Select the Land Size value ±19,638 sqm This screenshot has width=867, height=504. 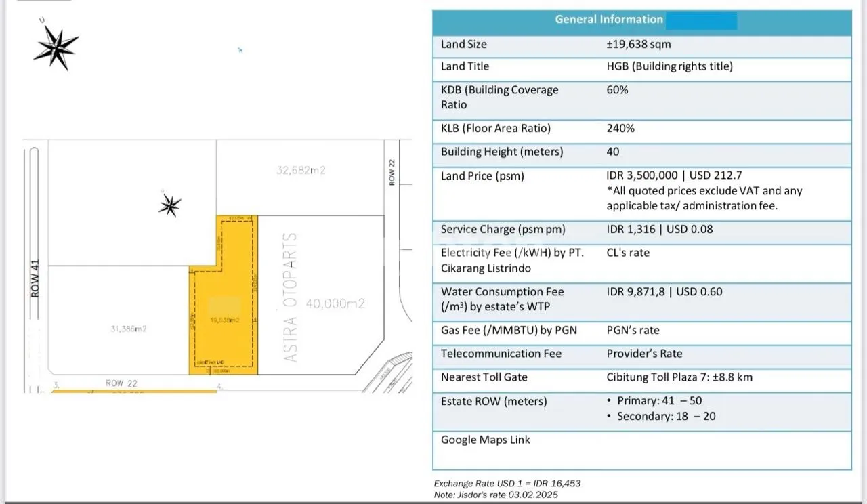pyautogui.click(x=638, y=45)
